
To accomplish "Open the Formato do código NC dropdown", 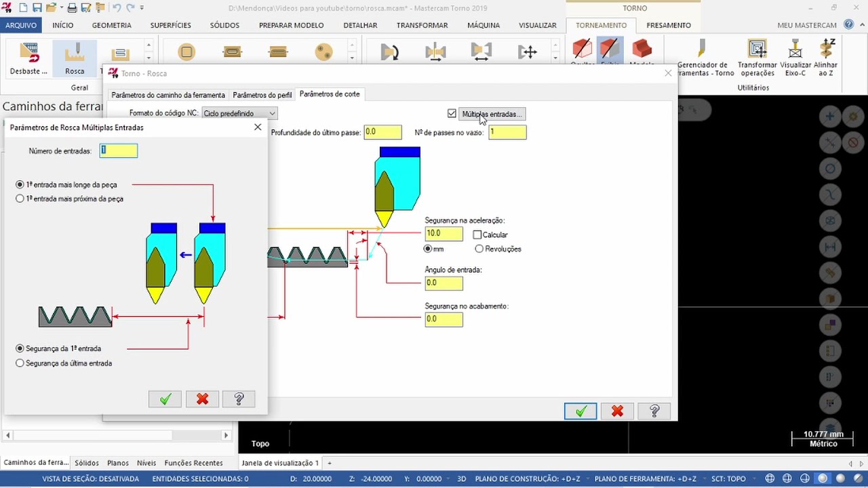I will point(240,114).
